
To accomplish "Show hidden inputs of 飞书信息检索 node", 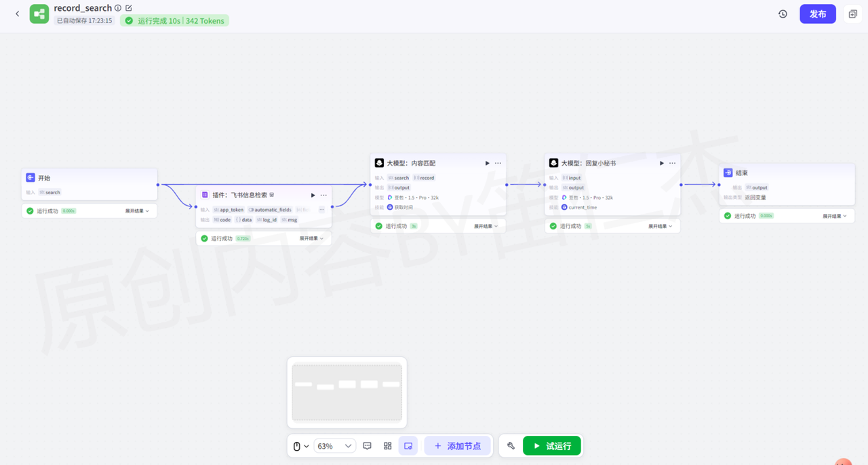I will point(321,210).
